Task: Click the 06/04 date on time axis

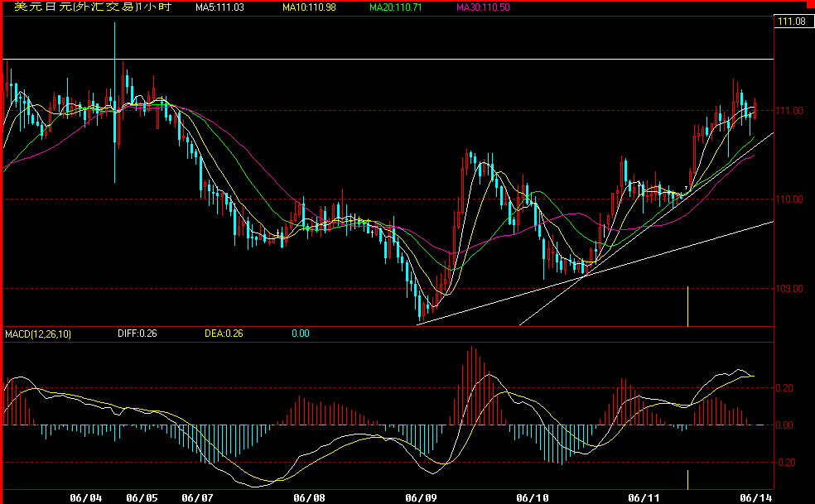Action: (86, 497)
